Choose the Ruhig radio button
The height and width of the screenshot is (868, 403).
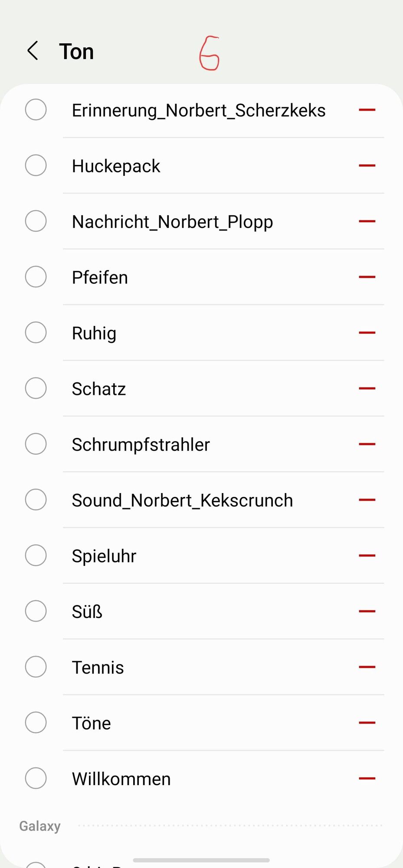pos(36,333)
